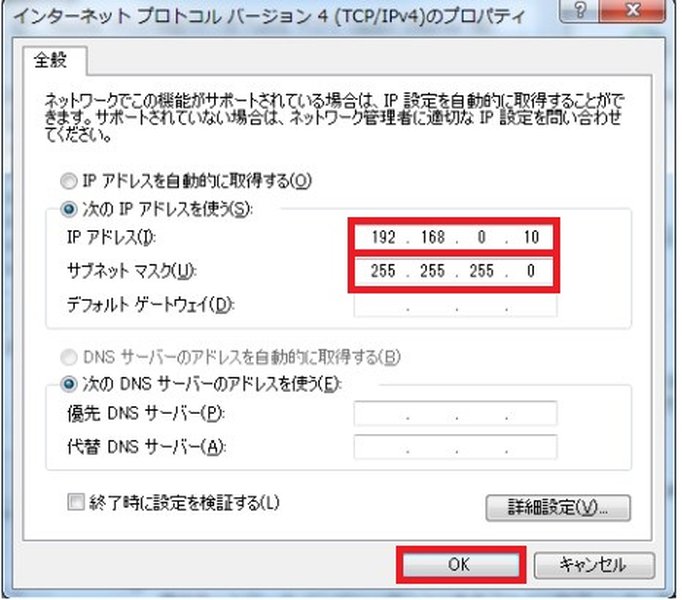Click the 'デフォルト ゲートウェイ(D):' label
The image size is (682, 600).
pyautogui.click(x=150, y=305)
